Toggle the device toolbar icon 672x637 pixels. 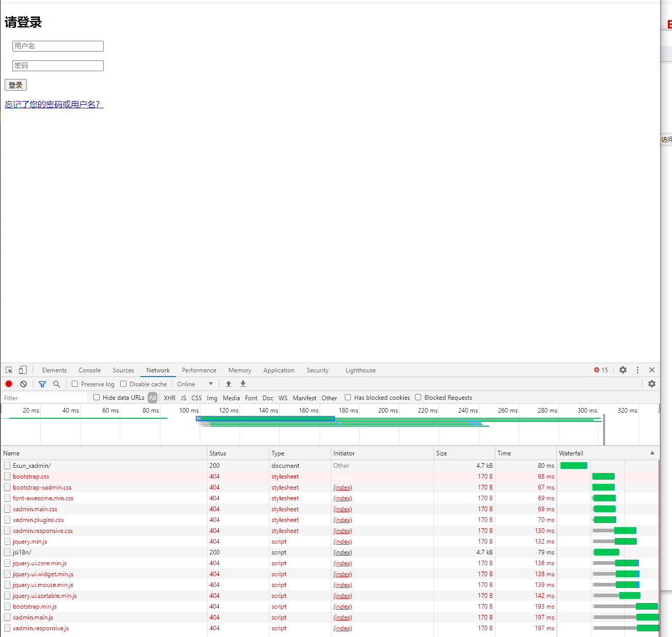click(x=23, y=370)
